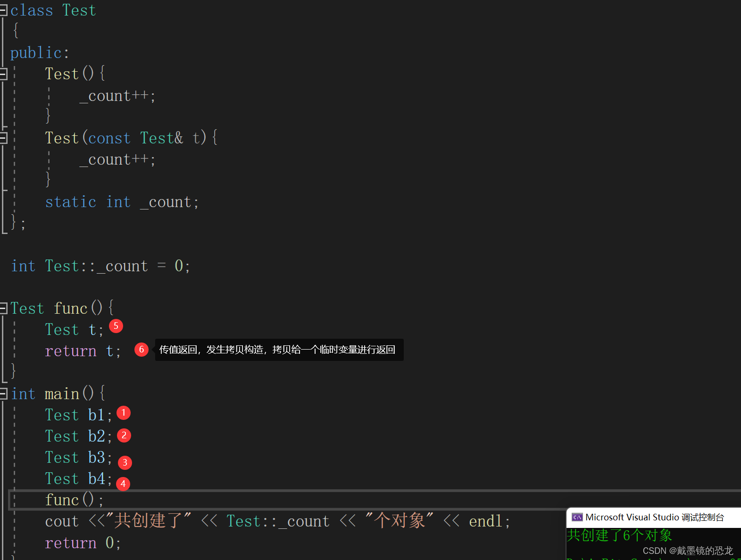This screenshot has height=560, width=741.
Task: Click the "Test t;" line inside func
Action: (75, 330)
